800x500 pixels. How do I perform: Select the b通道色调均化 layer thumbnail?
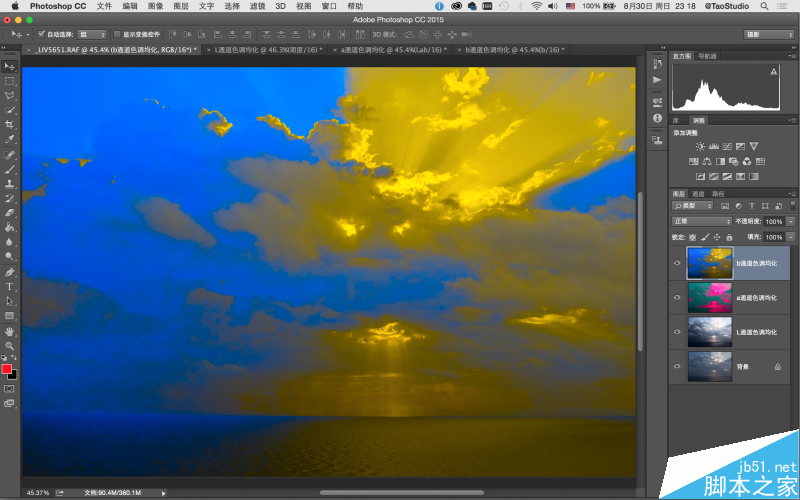click(x=709, y=263)
